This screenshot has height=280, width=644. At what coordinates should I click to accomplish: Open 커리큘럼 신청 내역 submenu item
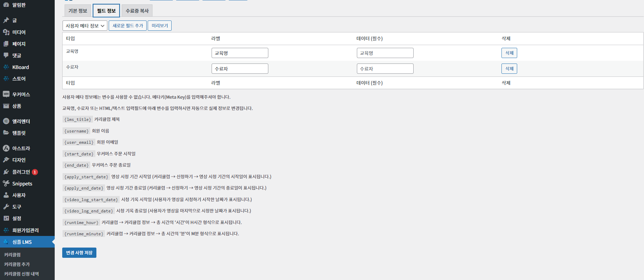coord(21,274)
